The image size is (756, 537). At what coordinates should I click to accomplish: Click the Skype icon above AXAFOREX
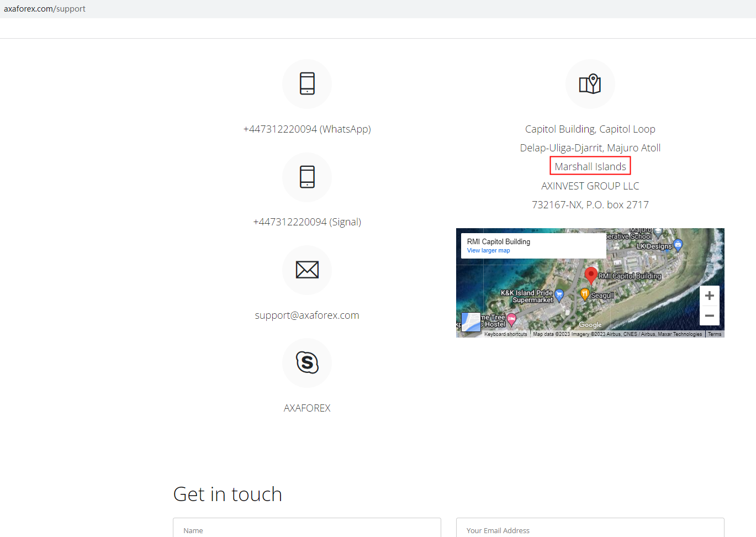tap(307, 362)
